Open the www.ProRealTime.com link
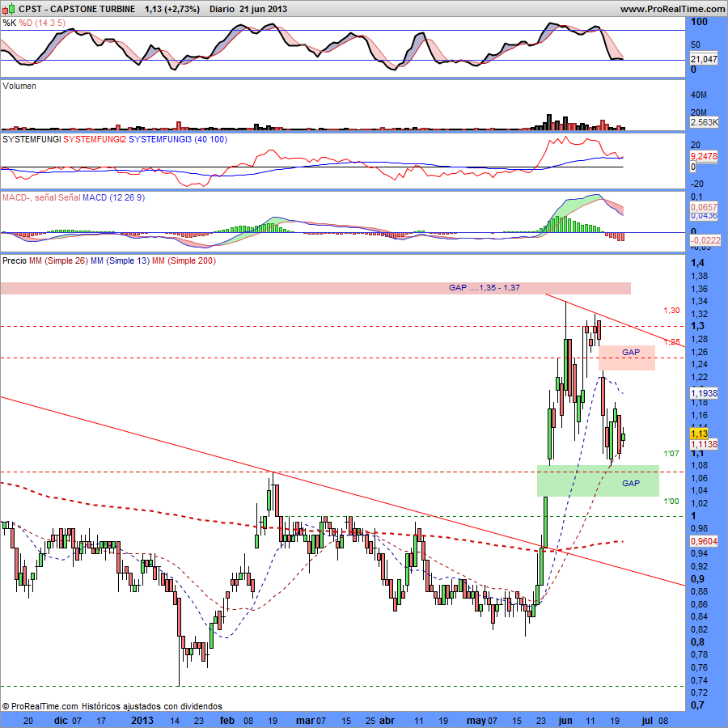 click(x=672, y=9)
